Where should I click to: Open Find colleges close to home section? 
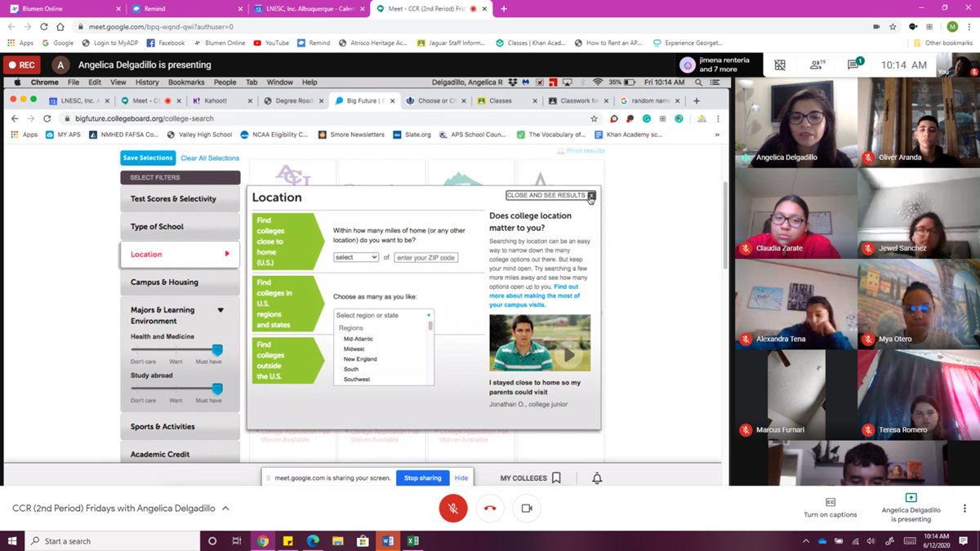pos(287,242)
